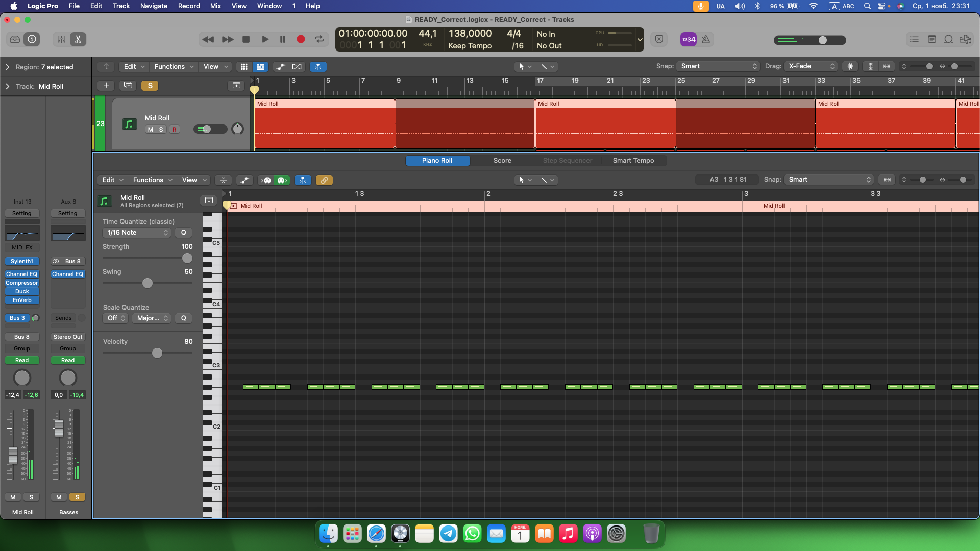Click the Add Track plus button

[106, 85]
